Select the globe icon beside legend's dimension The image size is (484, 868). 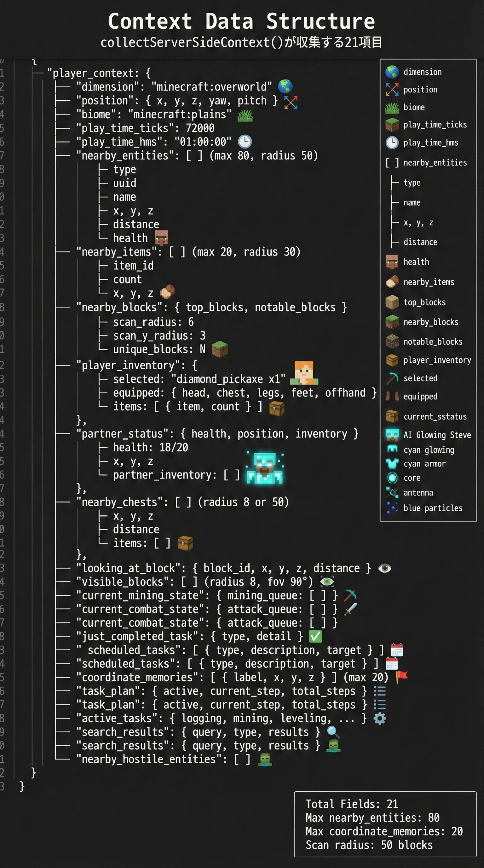coord(392,72)
